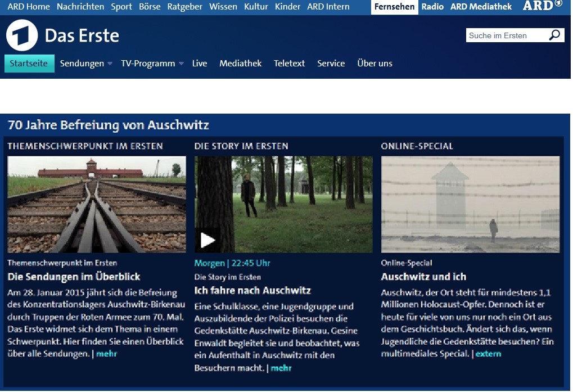Viewport: 573px width, 392px height.
Task: Open the forest video thumbnail
Action: click(x=283, y=205)
